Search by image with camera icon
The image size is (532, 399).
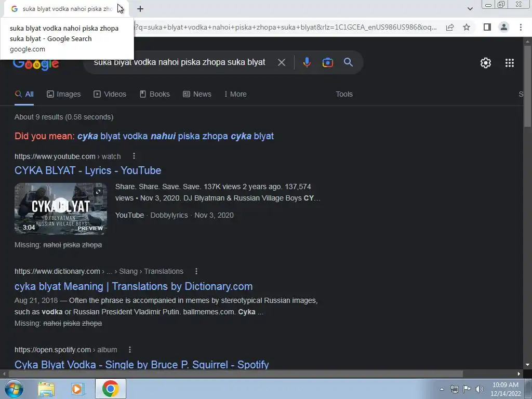(x=327, y=62)
